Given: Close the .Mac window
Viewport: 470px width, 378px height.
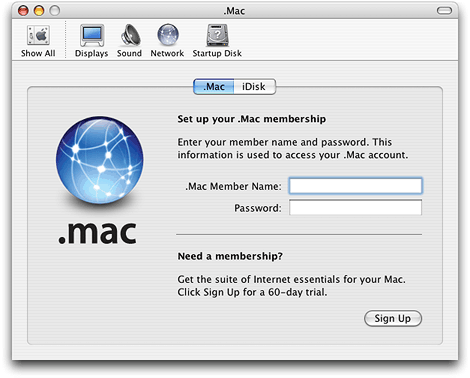Looking at the screenshot, I should 23,11.
